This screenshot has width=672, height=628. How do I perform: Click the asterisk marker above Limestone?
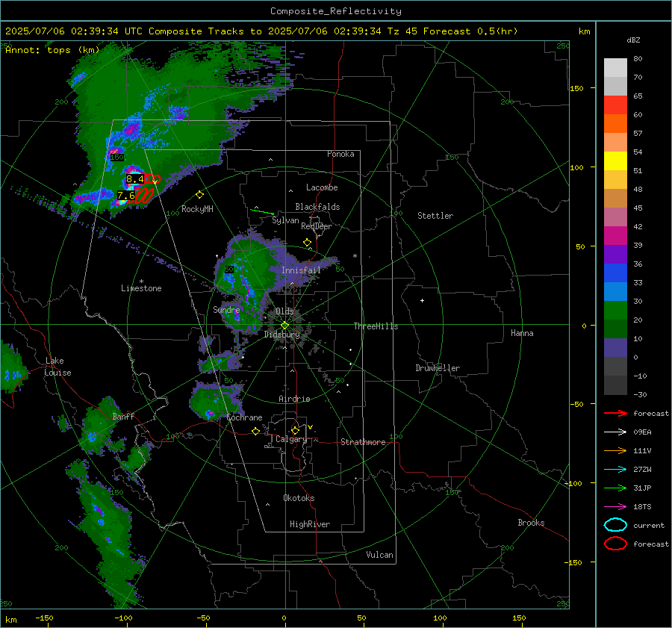pos(141,282)
